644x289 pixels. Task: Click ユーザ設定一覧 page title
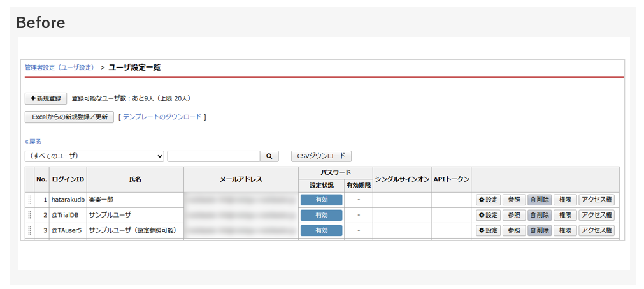click(x=134, y=68)
